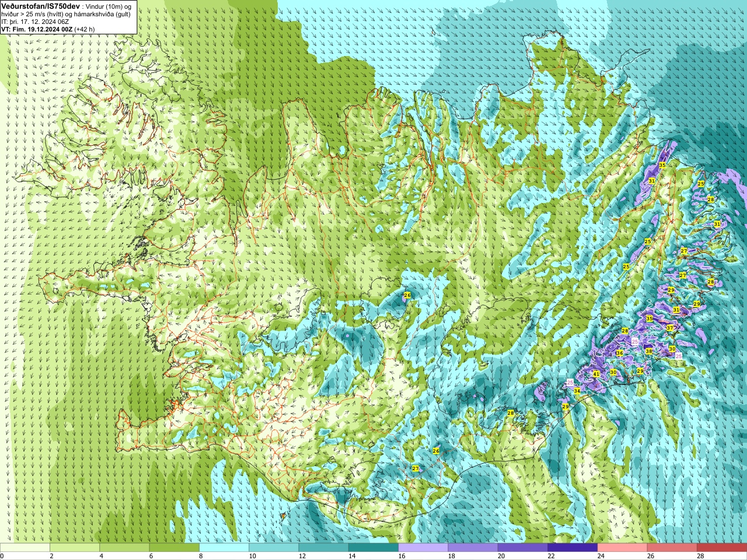This screenshot has height=560, width=747.
Task: Click the deep indigo 22–24 m/s legend swatch
Action: [x=573, y=548]
